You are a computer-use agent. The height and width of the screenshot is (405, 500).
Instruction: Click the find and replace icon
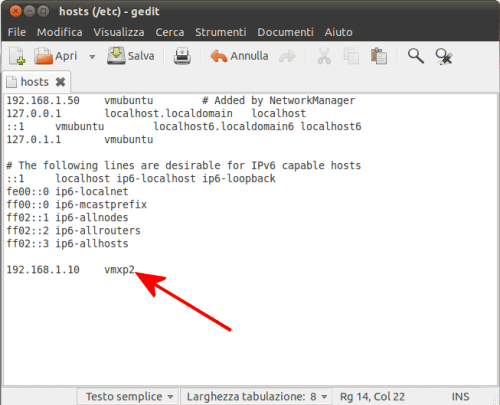[444, 56]
